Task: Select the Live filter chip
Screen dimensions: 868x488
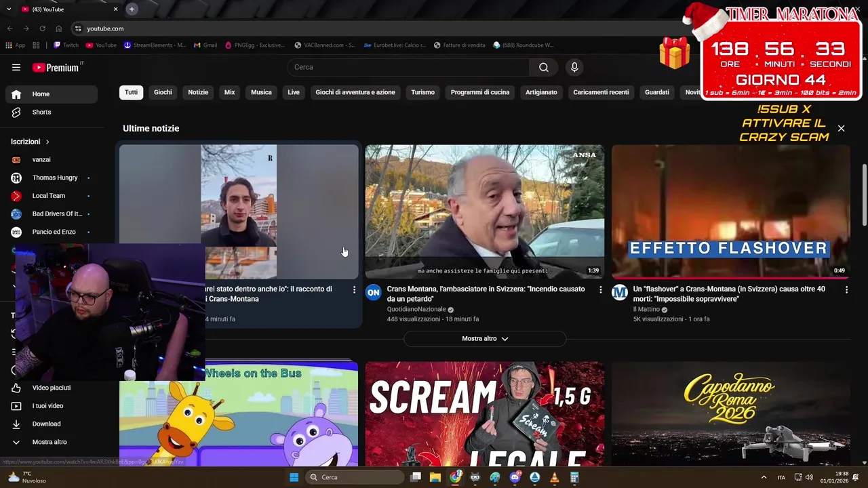Action: tap(294, 92)
